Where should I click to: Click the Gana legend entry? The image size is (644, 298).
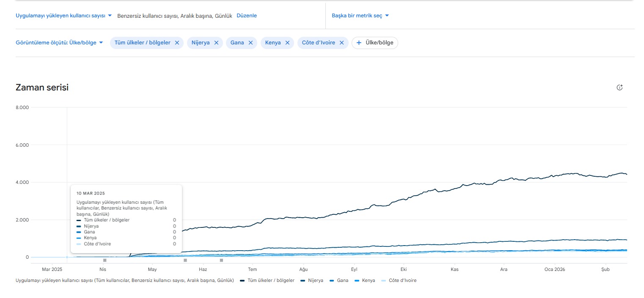339,280
